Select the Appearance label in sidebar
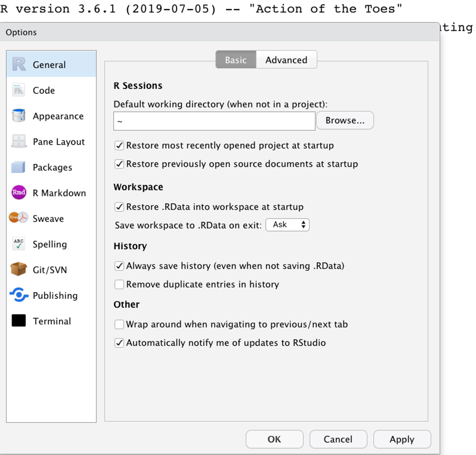This screenshot has height=455, width=476. tap(58, 116)
